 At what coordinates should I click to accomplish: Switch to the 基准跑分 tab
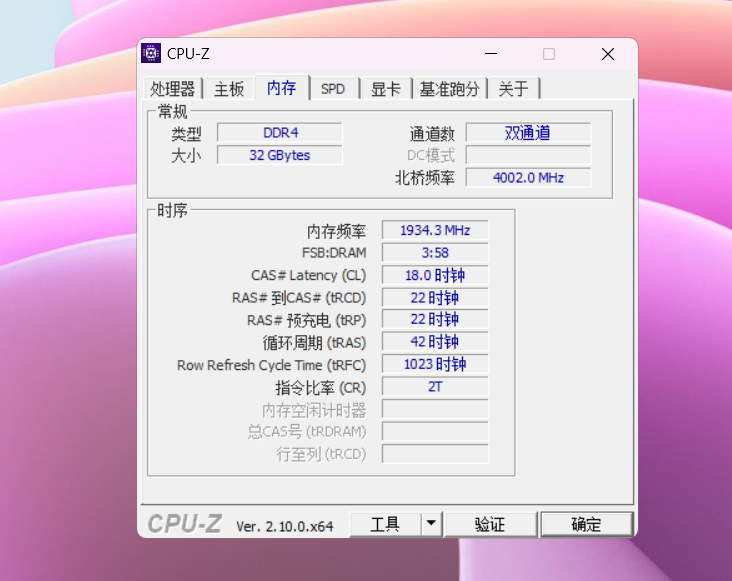450,89
